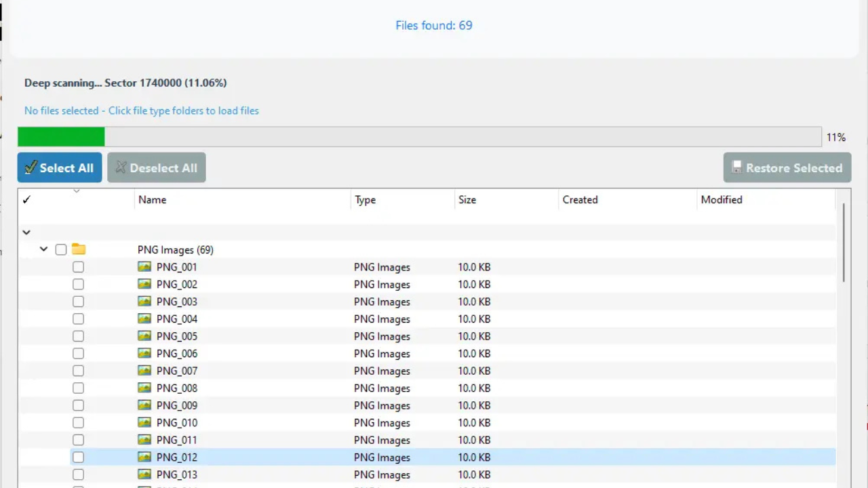Sort files by the Size column
Screen dimensions: 868x488
(467, 199)
